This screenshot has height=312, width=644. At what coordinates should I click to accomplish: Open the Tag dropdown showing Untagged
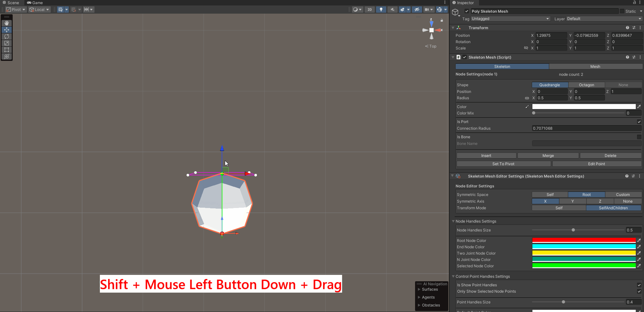click(x=510, y=19)
